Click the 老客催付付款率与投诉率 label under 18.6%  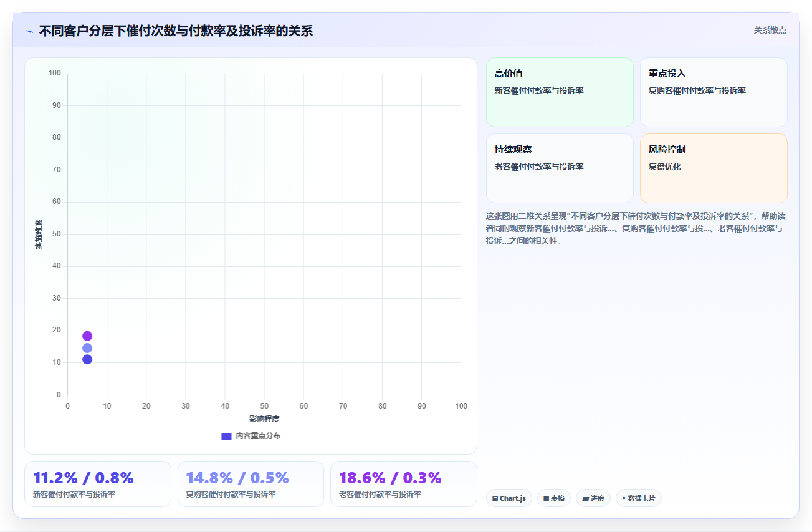(380, 495)
